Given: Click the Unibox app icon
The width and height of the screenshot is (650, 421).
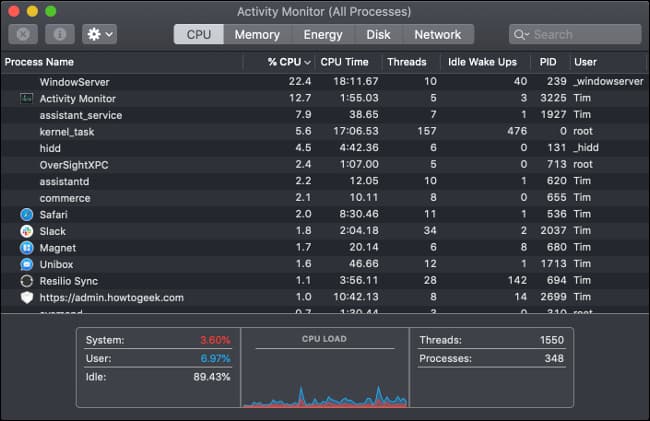Looking at the screenshot, I should pos(27,264).
